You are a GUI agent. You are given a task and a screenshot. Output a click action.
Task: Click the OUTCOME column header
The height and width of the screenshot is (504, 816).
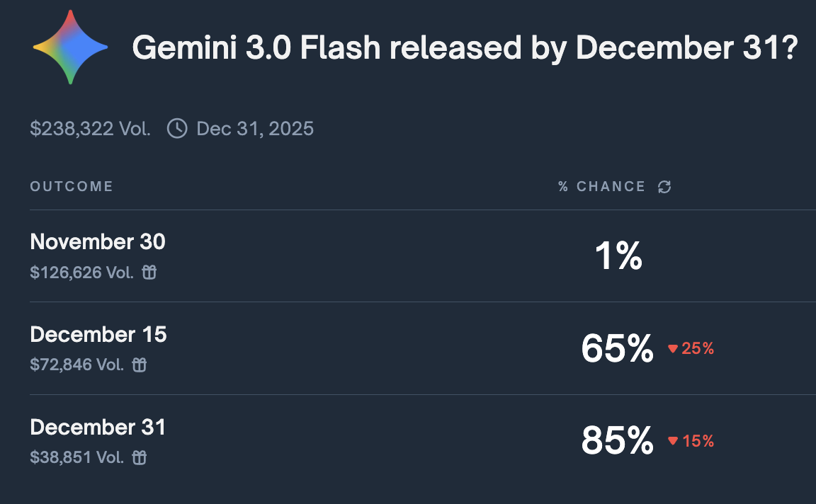[72, 187]
